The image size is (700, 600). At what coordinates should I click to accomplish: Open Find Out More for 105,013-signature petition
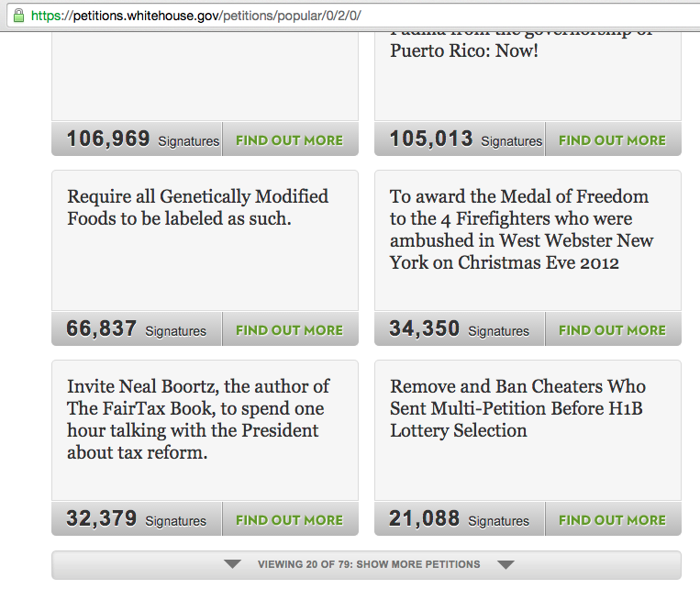612,140
